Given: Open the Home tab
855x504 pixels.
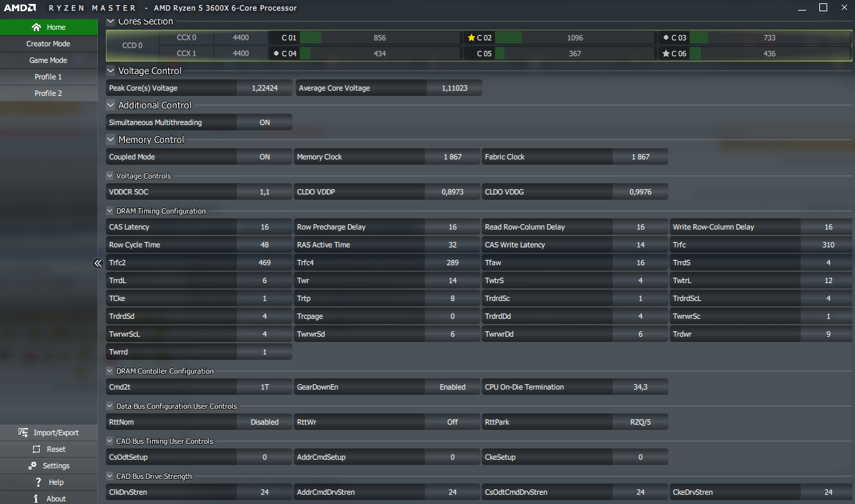Looking at the screenshot, I should click(x=49, y=27).
